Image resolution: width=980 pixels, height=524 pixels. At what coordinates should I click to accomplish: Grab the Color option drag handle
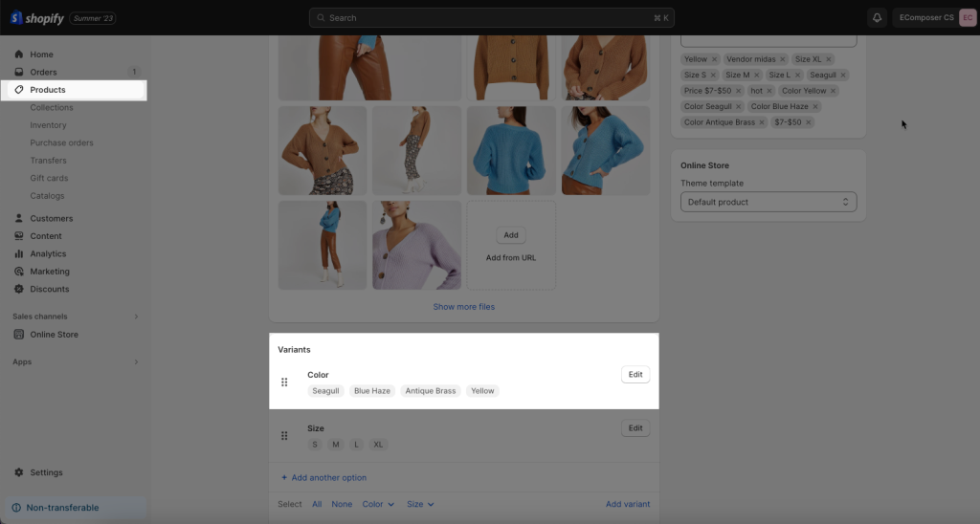click(284, 382)
